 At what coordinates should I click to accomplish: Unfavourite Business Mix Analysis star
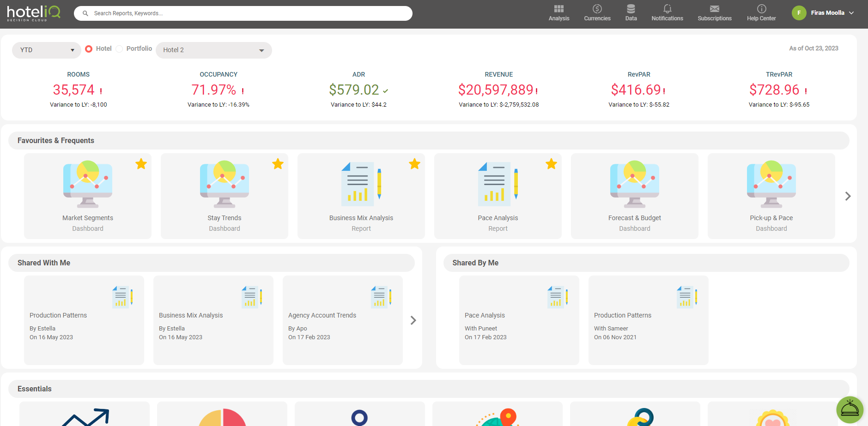point(414,164)
